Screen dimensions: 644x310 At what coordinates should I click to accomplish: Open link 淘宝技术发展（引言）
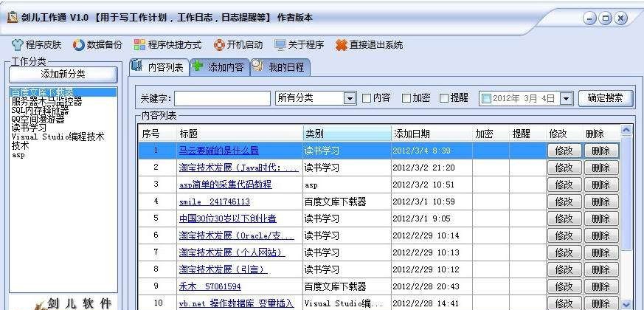pos(223,269)
